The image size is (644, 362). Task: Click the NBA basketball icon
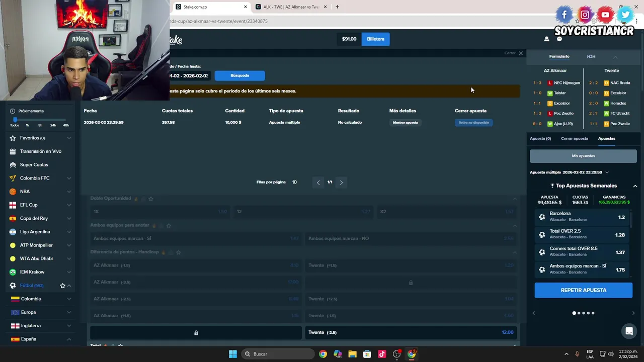(13, 192)
